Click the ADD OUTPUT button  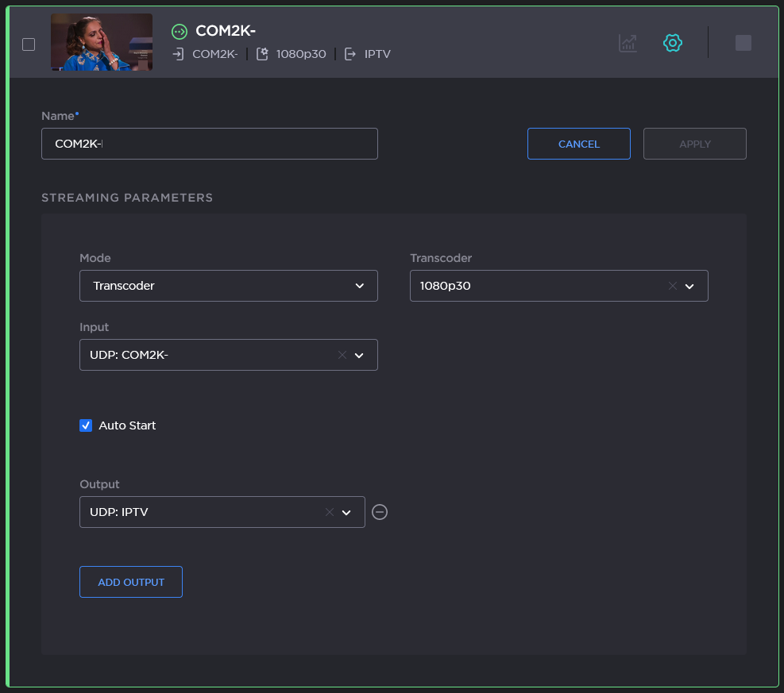click(130, 582)
